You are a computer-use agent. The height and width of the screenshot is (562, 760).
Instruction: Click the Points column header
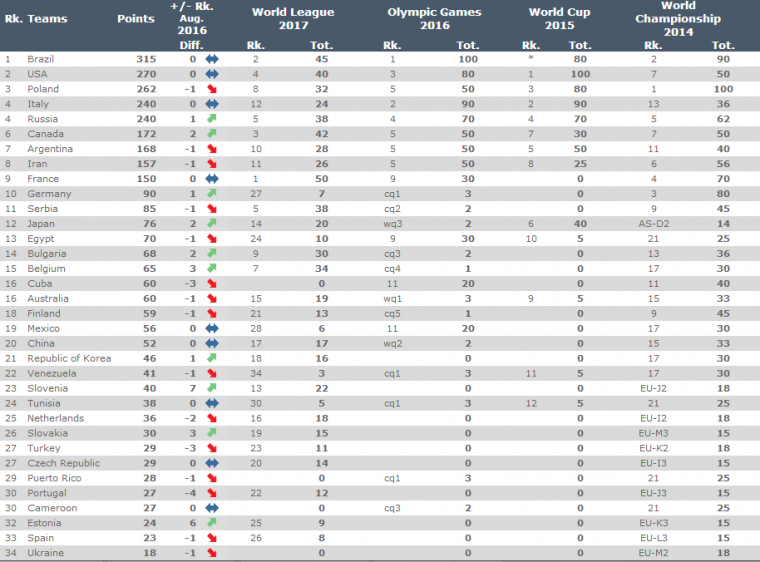pos(136,19)
